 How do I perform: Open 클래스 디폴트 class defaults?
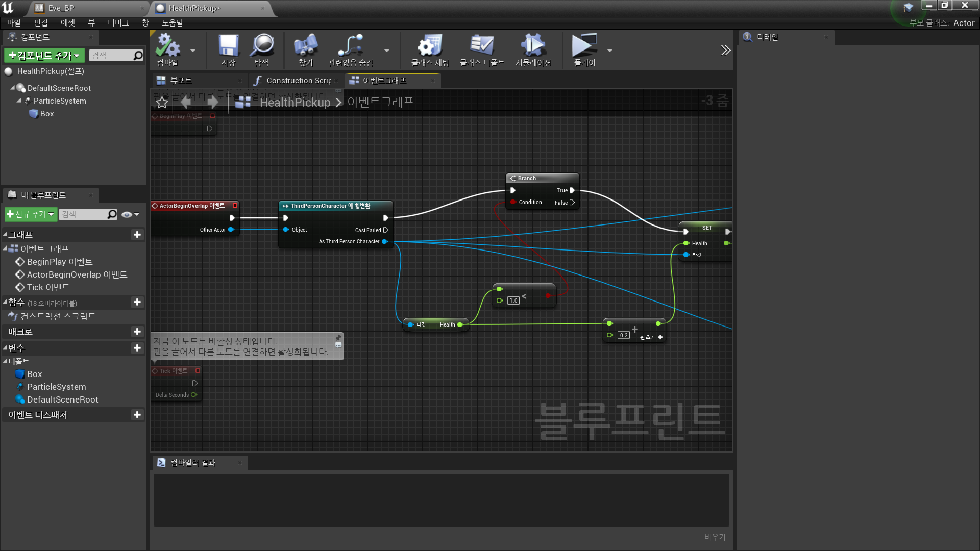pyautogui.click(x=482, y=49)
